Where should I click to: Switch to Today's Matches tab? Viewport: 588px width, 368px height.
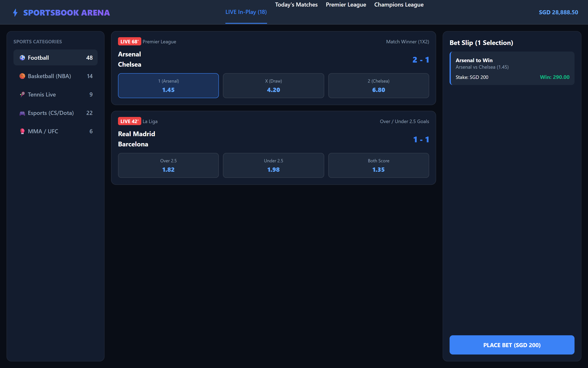[296, 5]
